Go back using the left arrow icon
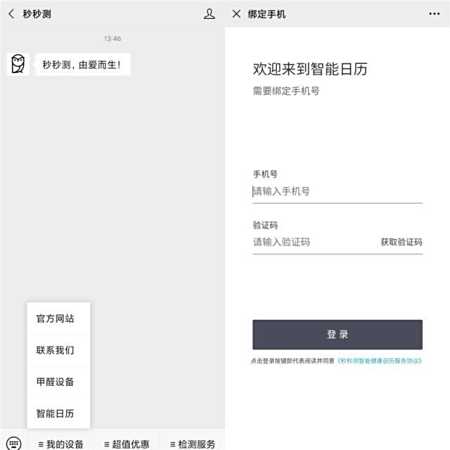 [x=11, y=14]
